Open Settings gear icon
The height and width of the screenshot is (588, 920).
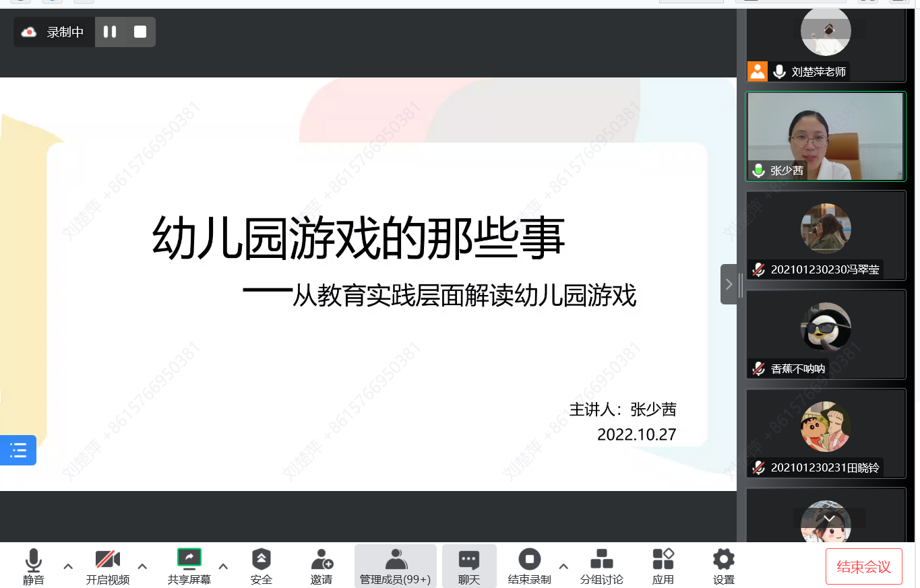tap(723, 560)
